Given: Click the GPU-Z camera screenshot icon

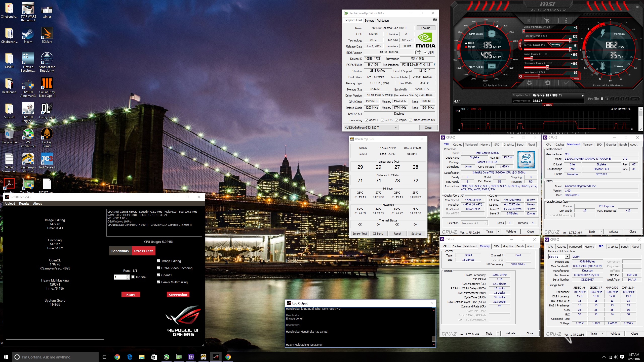Looking at the screenshot, I should coord(434,20).
